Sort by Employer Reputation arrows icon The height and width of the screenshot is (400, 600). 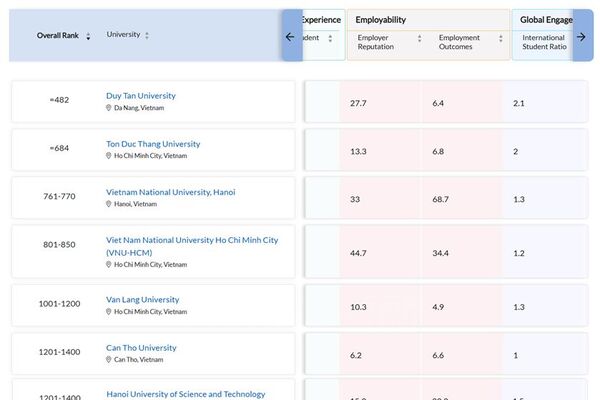tap(419, 38)
